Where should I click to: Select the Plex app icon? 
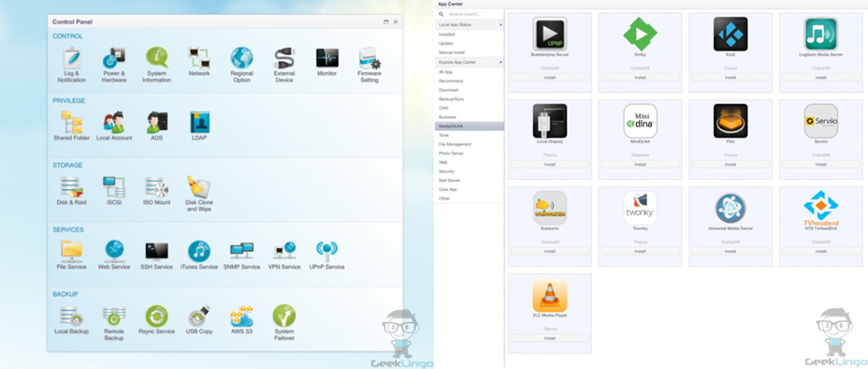pos(731,121)
